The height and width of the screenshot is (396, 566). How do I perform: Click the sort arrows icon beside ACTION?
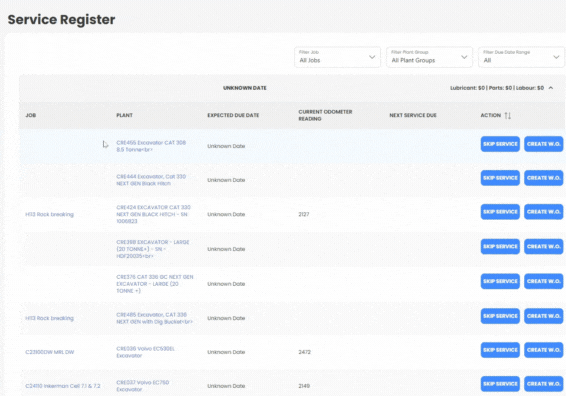(x=508, y=116)
